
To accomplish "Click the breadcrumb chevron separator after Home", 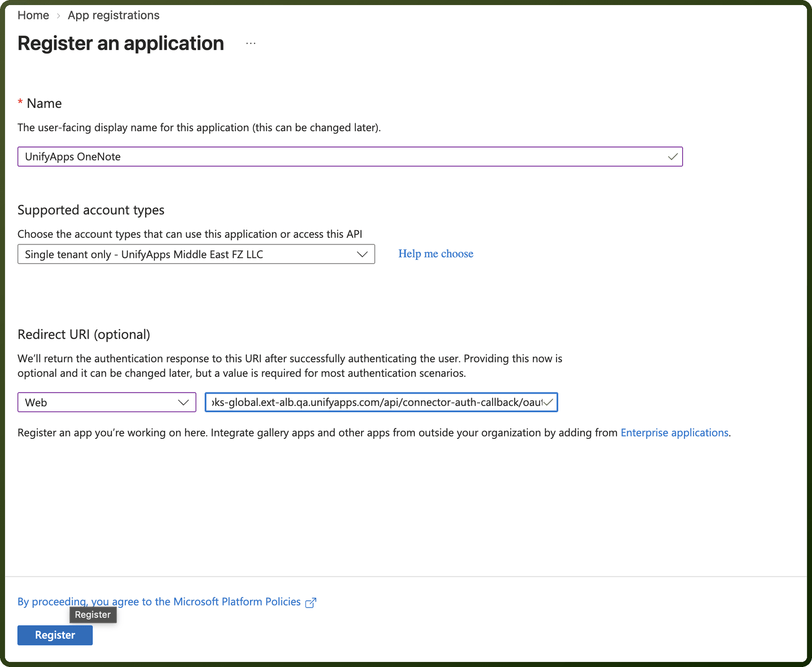I will point(58,16).
